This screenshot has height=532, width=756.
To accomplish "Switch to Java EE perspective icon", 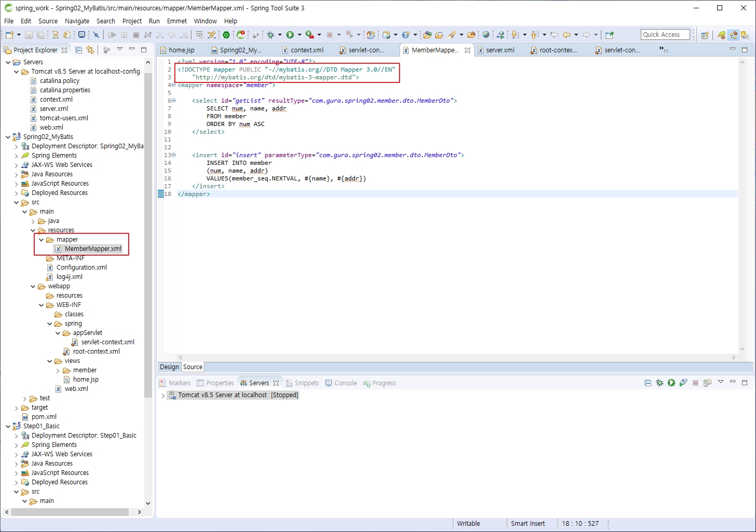I will [733, 35].
